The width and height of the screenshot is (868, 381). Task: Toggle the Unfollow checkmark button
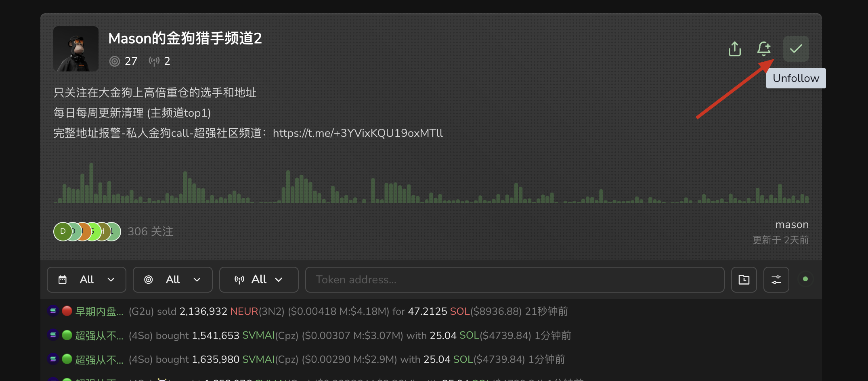point(796,49)
